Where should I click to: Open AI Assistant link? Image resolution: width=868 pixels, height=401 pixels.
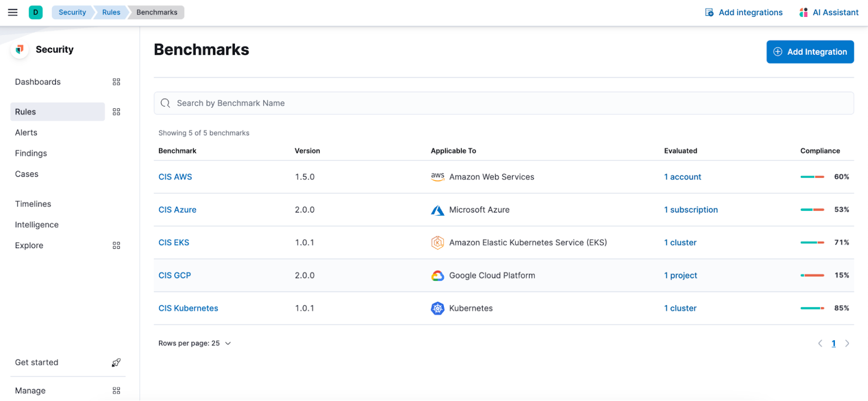coord(835,12)
